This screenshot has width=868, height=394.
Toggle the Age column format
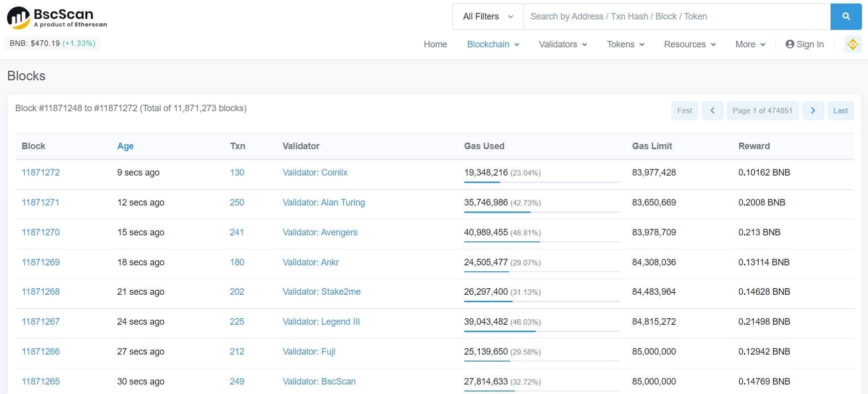point(125,146)
